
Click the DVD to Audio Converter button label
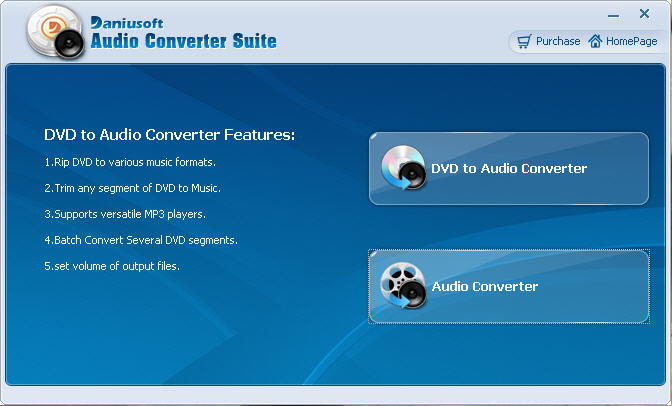[x=509, y=168]
